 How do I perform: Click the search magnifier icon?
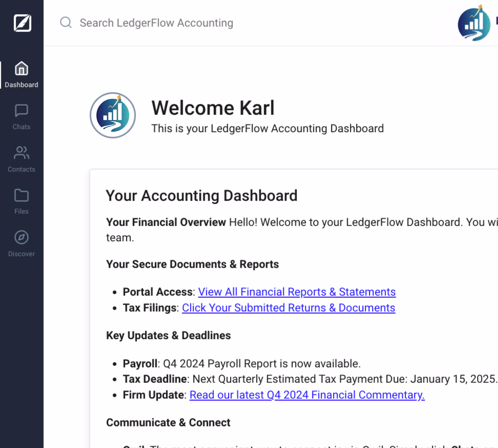click(66, 23)
